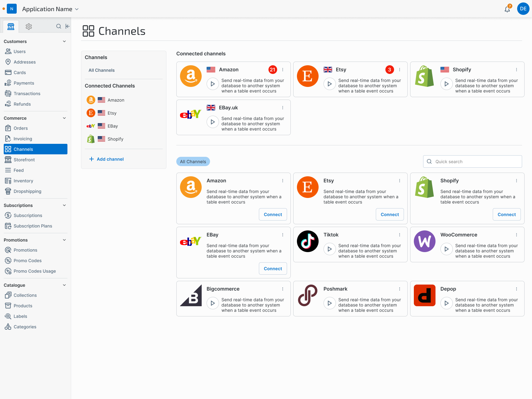Go to Cards page

[x=36, y=73]
